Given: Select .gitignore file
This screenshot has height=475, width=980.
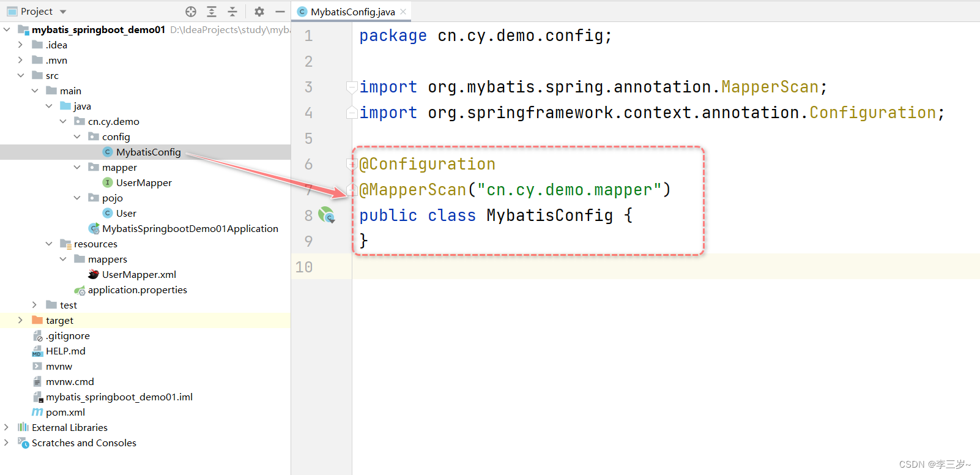Looking at the screenshot, I should click(68, 335).
